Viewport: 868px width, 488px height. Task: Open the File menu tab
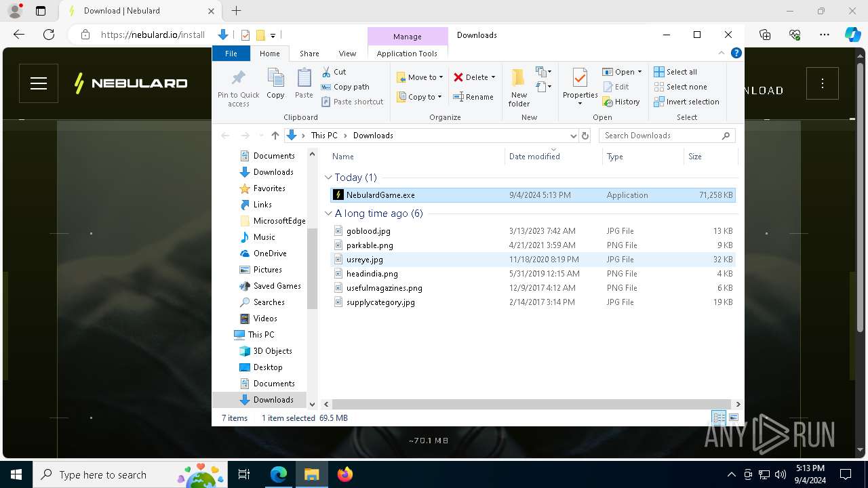click(x=231, y=54)
